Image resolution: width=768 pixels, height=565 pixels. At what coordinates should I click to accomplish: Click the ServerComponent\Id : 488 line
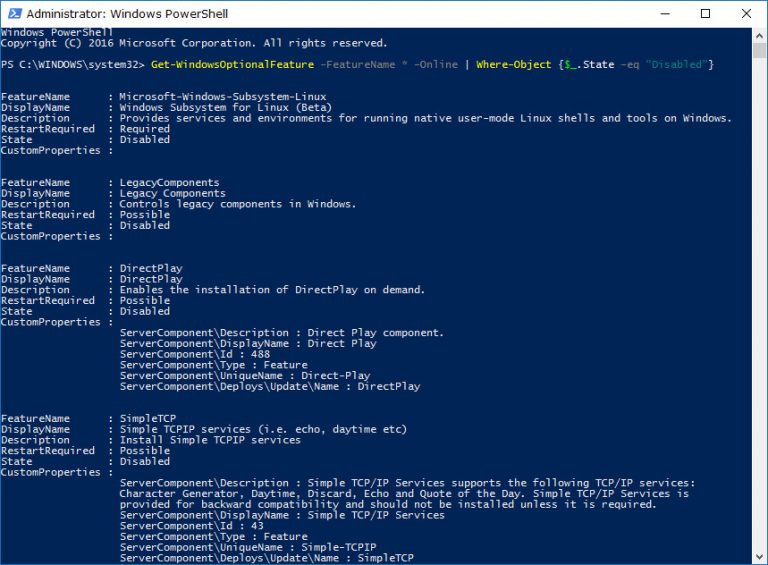point(195,354)
